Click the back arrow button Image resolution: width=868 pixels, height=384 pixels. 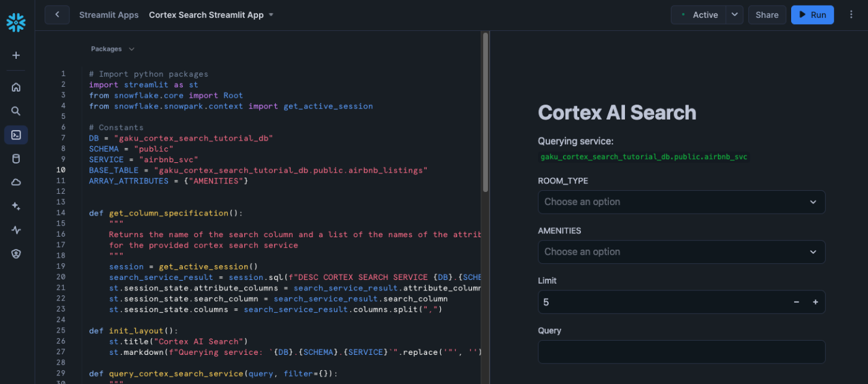(x=57, y=15)
